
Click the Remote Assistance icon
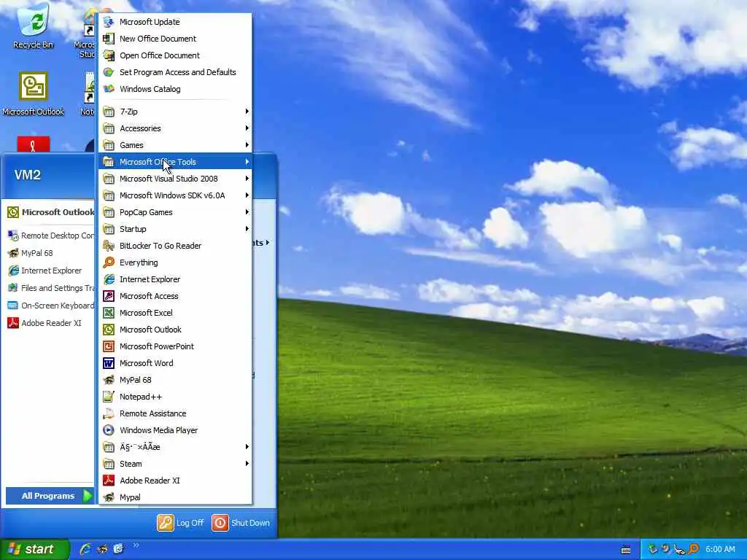coord(109,413)
